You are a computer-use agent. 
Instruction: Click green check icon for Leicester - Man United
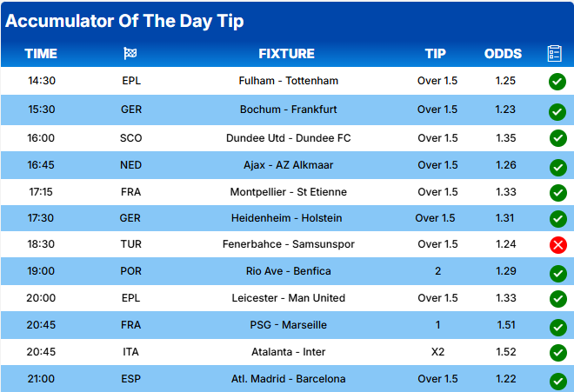pos(557,299)
